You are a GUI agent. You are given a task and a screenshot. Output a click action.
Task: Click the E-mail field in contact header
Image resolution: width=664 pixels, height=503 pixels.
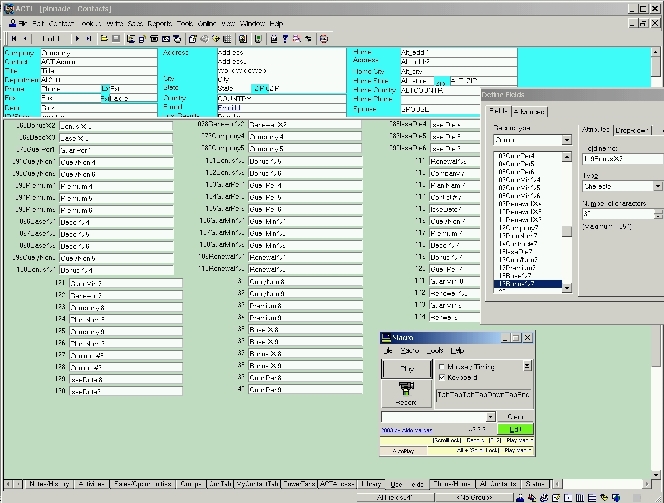[282, 108]
